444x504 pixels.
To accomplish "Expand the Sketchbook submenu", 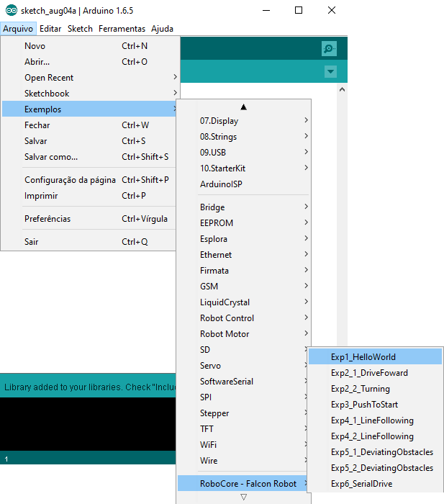I will (x=91, y=93).
